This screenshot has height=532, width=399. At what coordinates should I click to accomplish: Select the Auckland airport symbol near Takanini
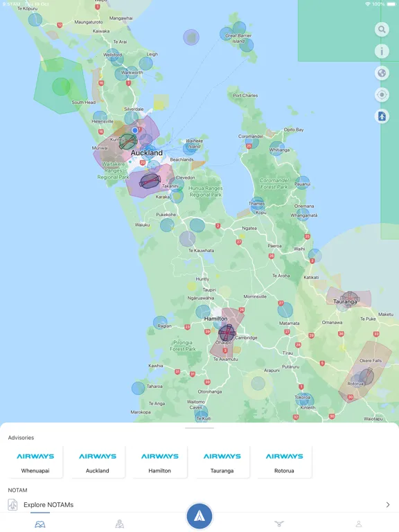point(150,181)
